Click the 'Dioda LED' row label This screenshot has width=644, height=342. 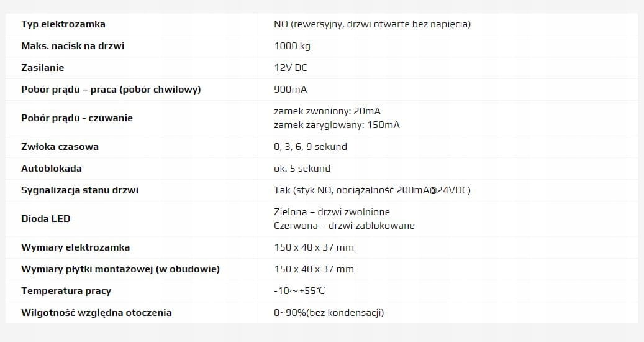(46, 219)
